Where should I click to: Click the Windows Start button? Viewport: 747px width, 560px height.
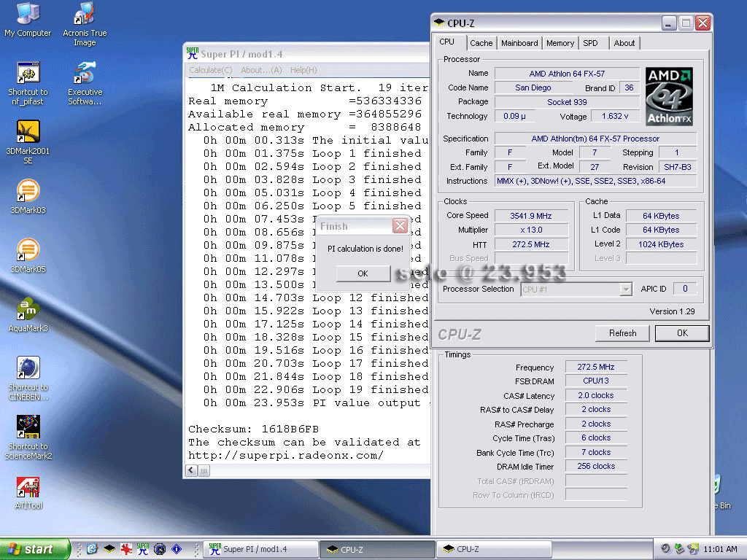tap(34, 549)
